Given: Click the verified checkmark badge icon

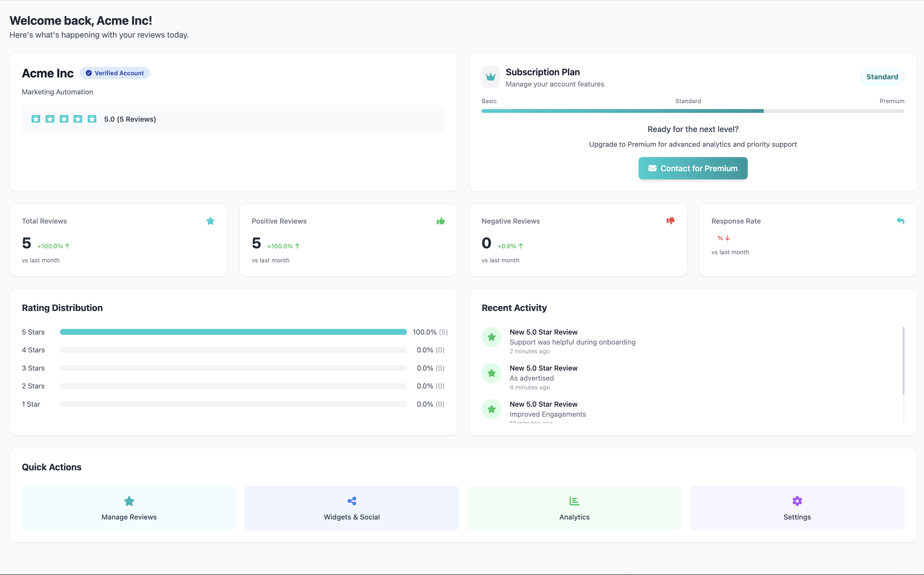Looking at the screenshot, I should (x=89, y=73).
